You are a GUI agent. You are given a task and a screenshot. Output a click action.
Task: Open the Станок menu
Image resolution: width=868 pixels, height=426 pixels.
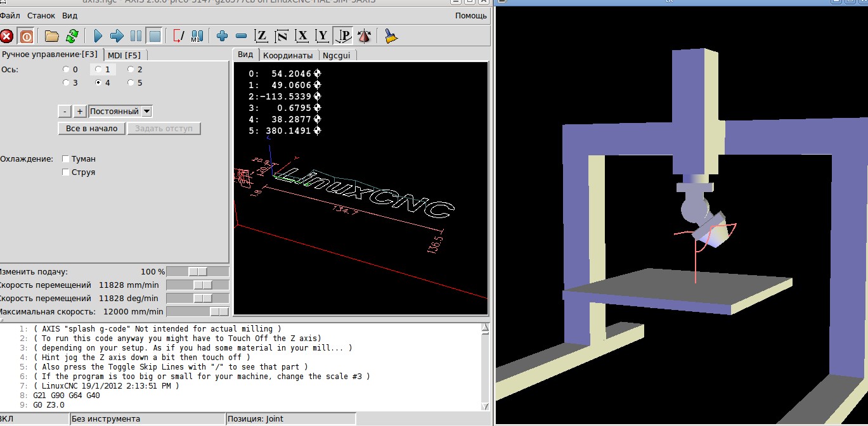[x=41, y=15]
